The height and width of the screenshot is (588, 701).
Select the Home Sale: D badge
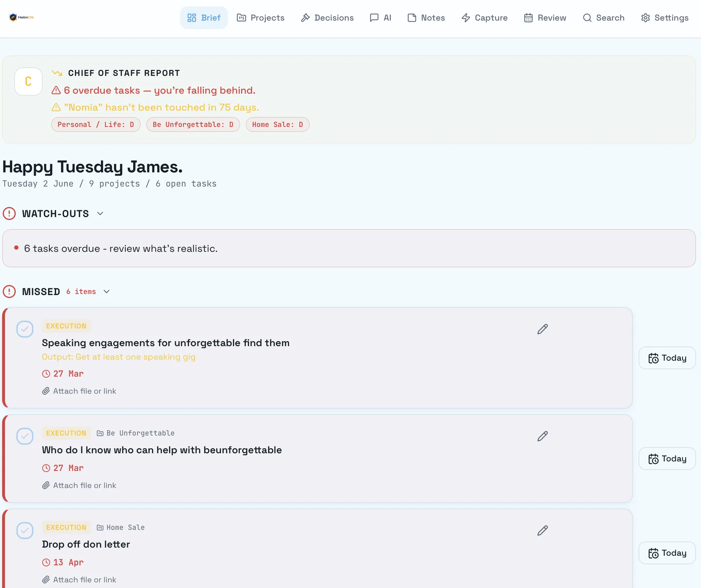click(278, 125)
